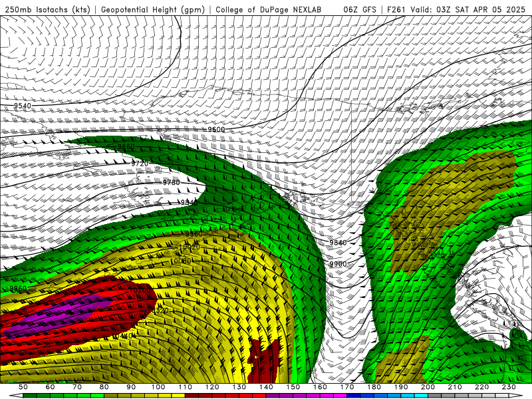Click the 200 value on the colorbar scale
This screenshot has height=399, width=532.
(x=428, y=387)
